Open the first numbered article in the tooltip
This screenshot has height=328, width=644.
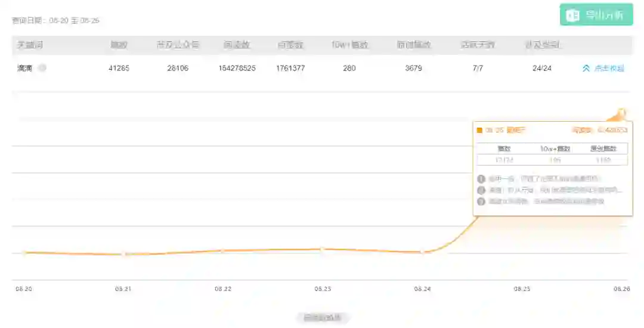(544, 179)
